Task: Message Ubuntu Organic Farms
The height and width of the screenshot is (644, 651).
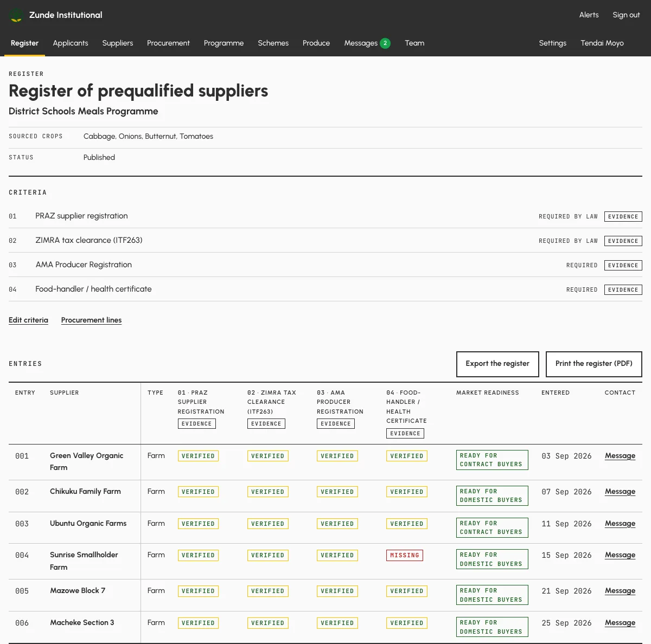Action: click(x=620, y=524)
